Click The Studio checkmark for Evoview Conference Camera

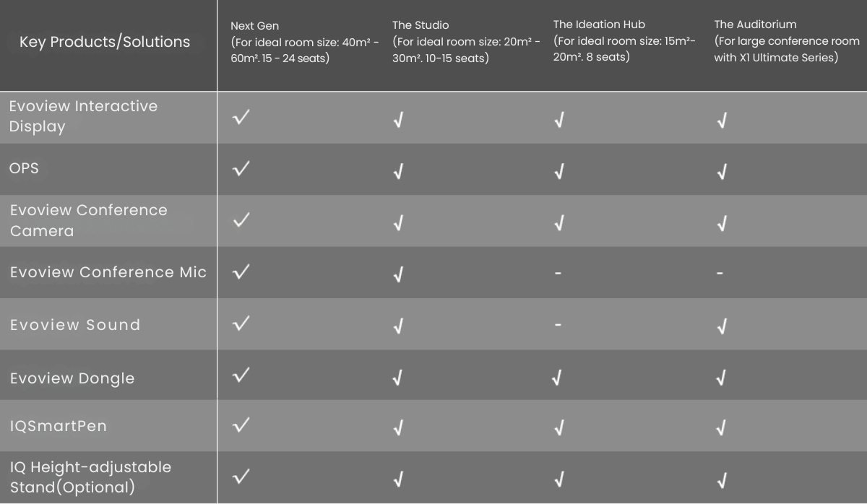[398, 223]
